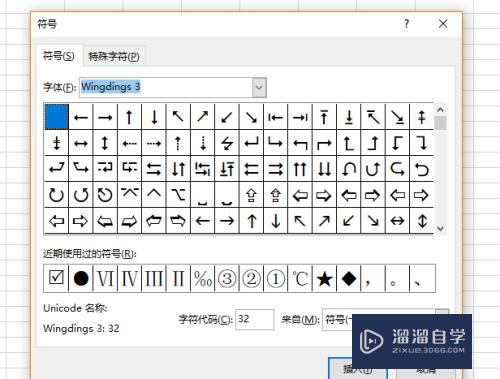
Task: Click the symbol grid scrollbar thumb
Action: [440, 123]
